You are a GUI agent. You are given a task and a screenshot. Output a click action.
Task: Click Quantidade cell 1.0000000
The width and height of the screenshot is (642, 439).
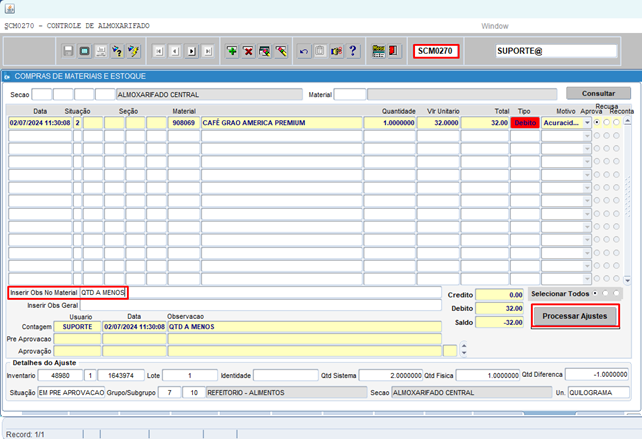390,123
